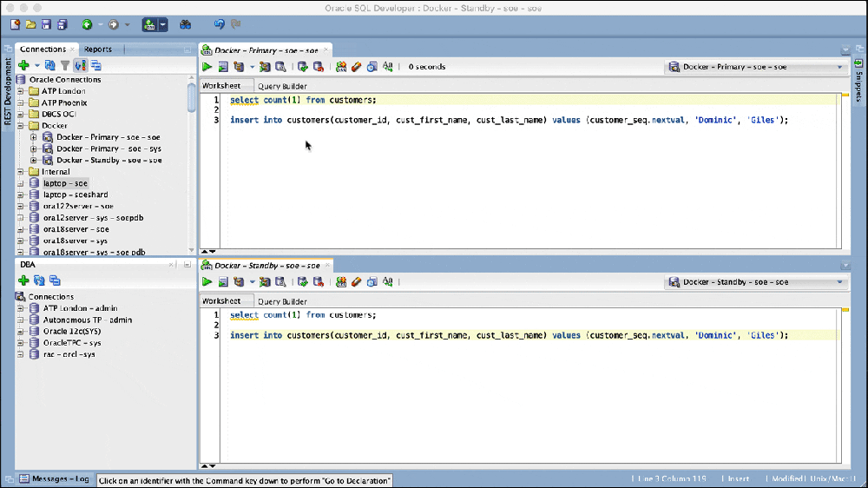Expand the ATP Phoenix folder
The height and width of the screenshot is (488, 868).
21,103
